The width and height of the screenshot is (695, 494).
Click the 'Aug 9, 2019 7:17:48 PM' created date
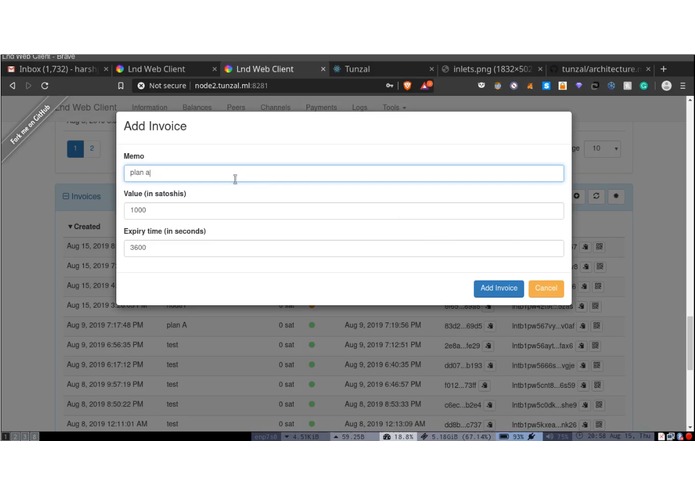[105, 325]
